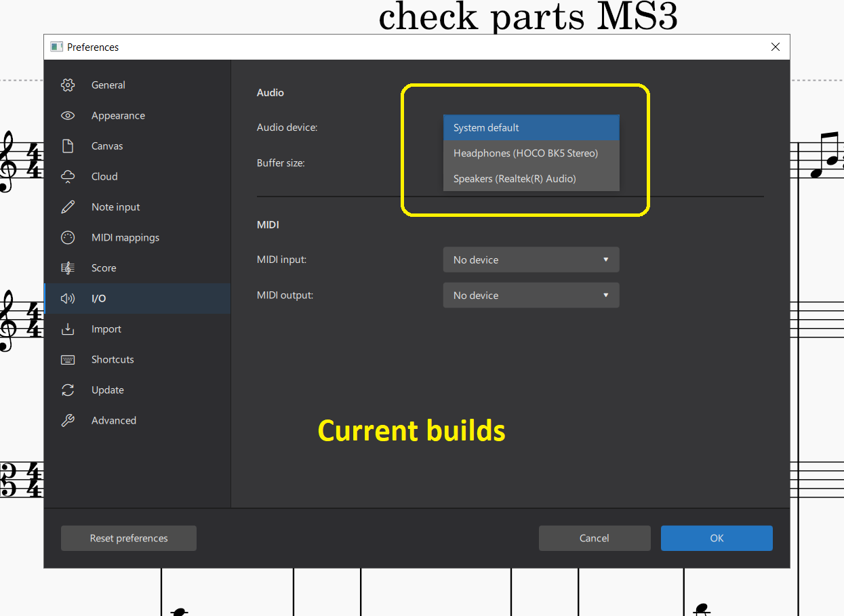The height and width of the screenshot is (616, 844).
Task: Click the MIDI section heading
Action: (x=268, y=224)
